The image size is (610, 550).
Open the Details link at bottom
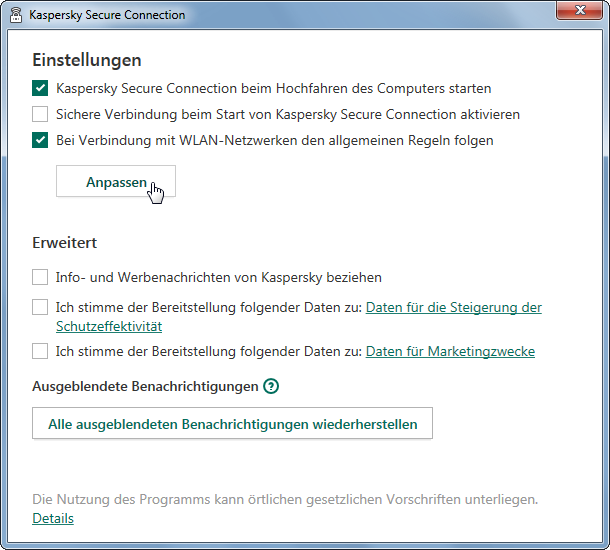(x=53, y=518)
